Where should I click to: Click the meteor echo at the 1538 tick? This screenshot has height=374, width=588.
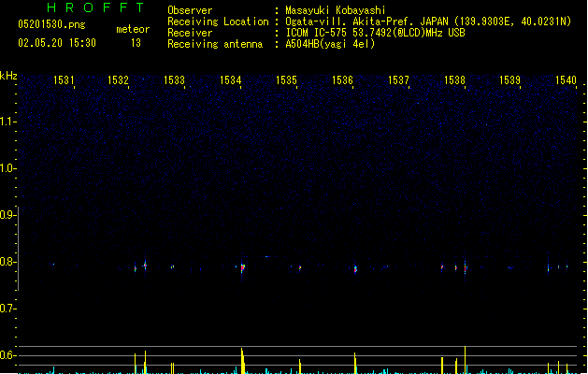465,267
